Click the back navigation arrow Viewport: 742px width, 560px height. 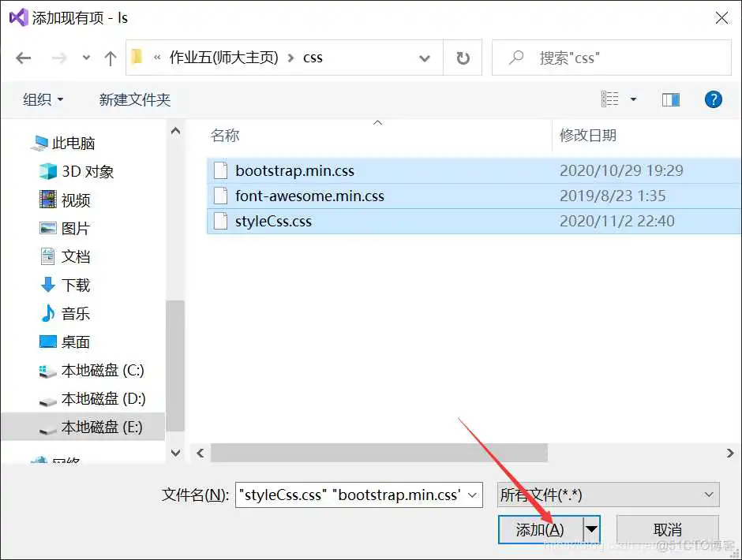[23, 57]
